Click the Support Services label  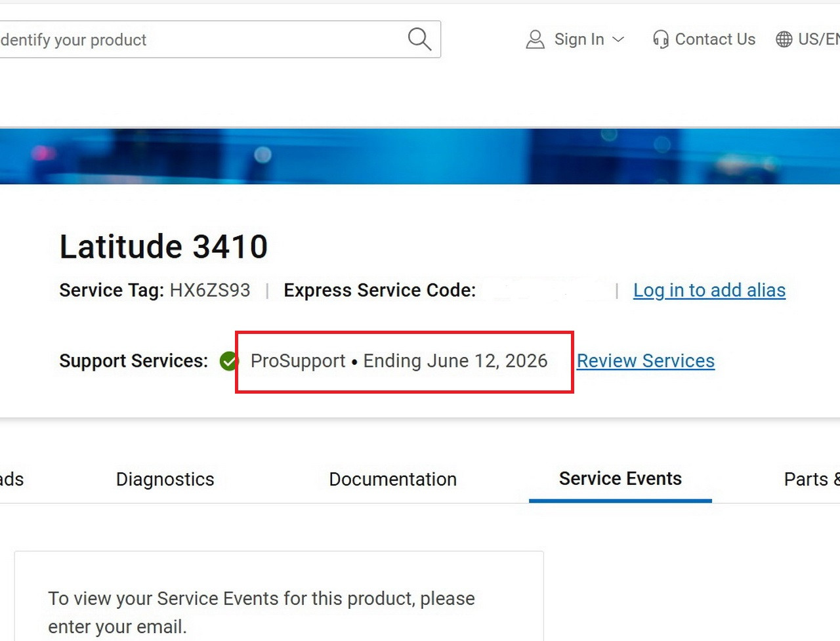pos(133,361)
